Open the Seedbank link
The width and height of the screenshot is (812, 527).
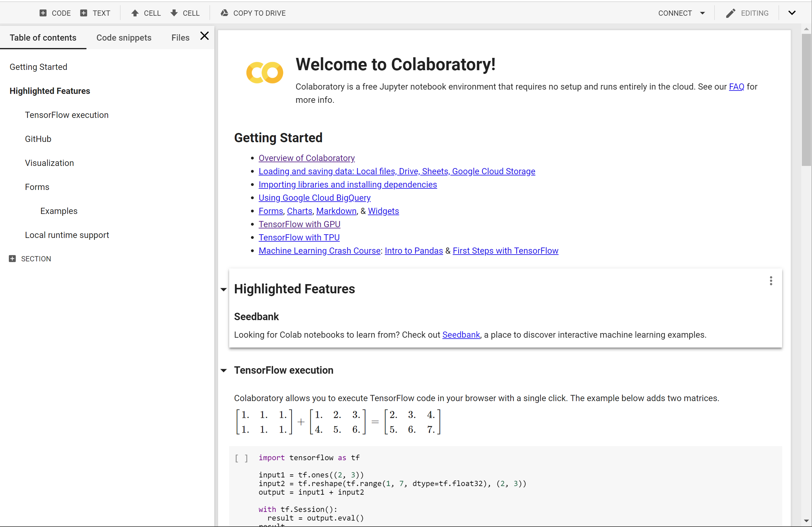[461, 335]
